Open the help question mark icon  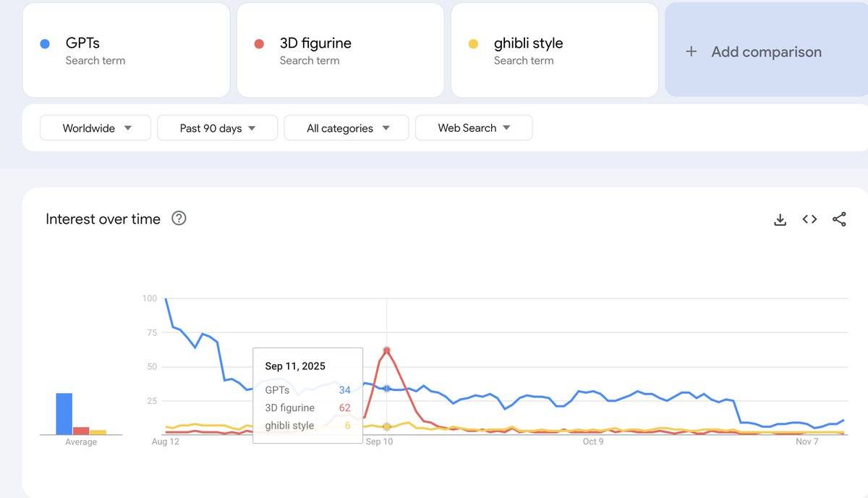click(x=179, y=218)
